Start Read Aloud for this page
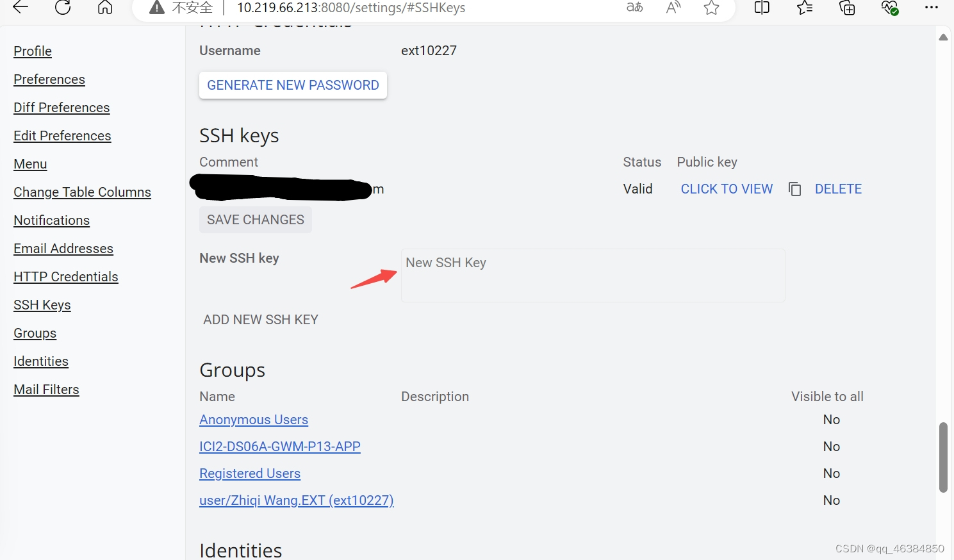The width and height of the screenshot is (954, 560). pos(673,8)
